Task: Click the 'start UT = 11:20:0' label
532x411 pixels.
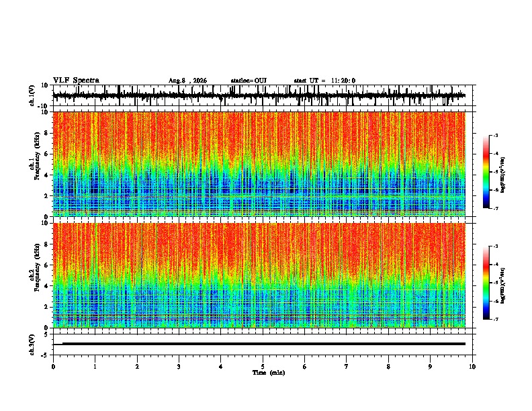Action: coord(324,81)
